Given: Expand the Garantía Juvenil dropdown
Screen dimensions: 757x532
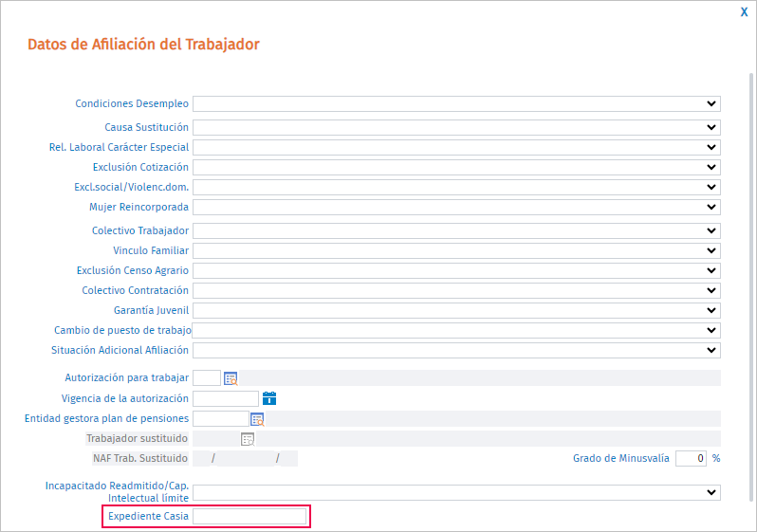Looking at the screenshot, I should coord(456,310).
